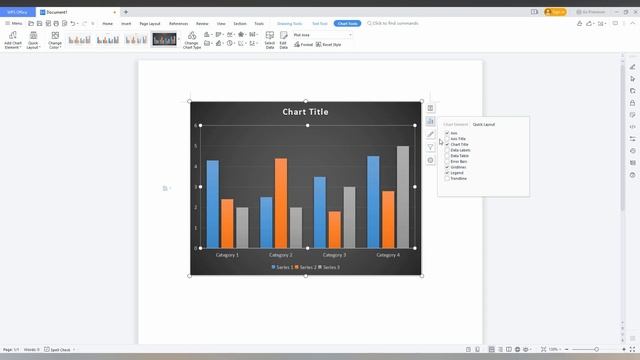
Task: Select the dark chart style thumbnail
Action: coord(164,40)
